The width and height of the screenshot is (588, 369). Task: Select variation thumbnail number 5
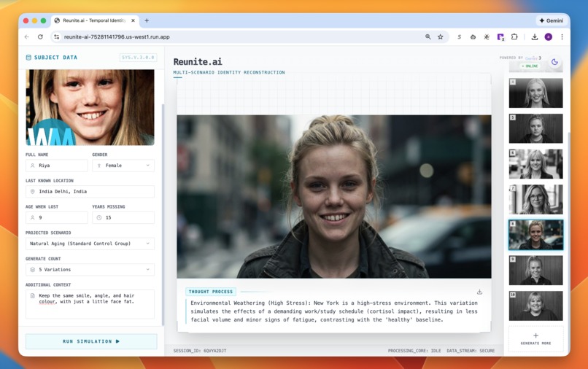[536, 128]
